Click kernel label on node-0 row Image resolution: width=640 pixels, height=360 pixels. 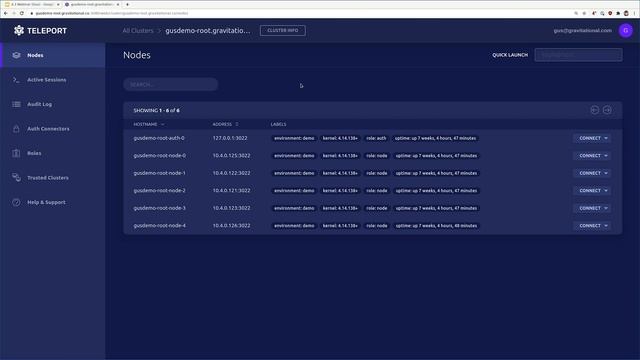pos(340,156)
